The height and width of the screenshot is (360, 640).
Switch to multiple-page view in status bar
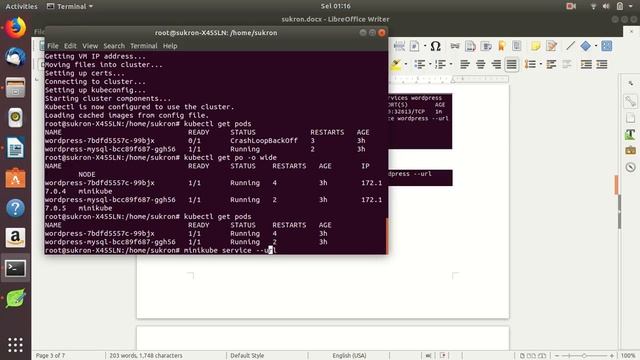pos(531,356)
